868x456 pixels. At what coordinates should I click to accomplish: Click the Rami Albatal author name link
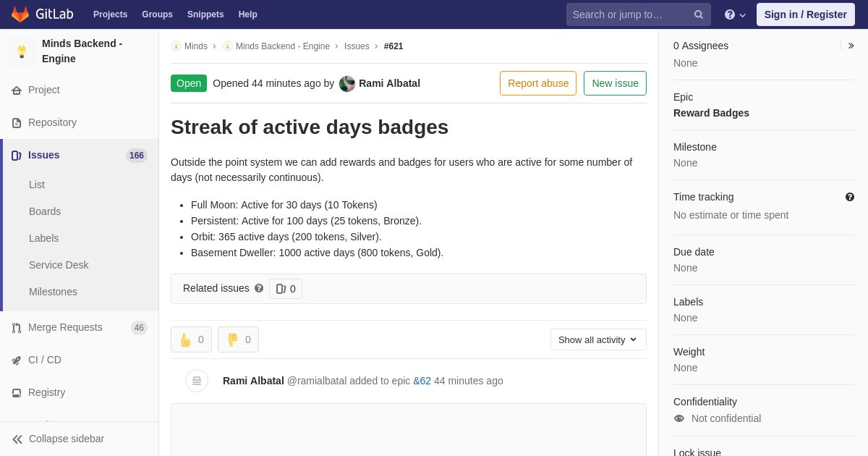389,83
